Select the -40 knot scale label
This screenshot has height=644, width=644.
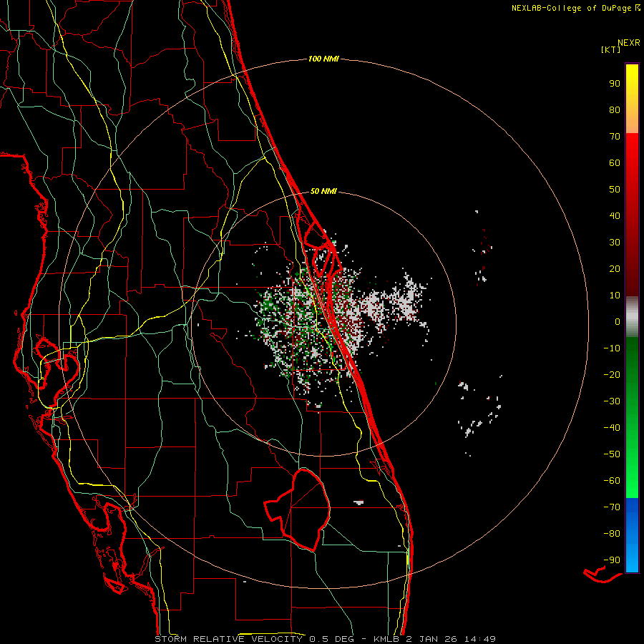(x=612, y=428)
